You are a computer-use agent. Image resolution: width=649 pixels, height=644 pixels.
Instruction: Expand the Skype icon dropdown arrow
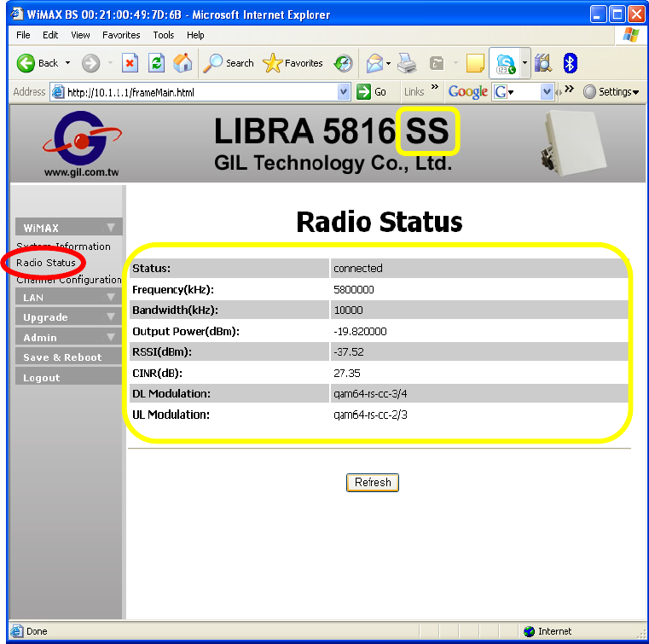[524, 63]
